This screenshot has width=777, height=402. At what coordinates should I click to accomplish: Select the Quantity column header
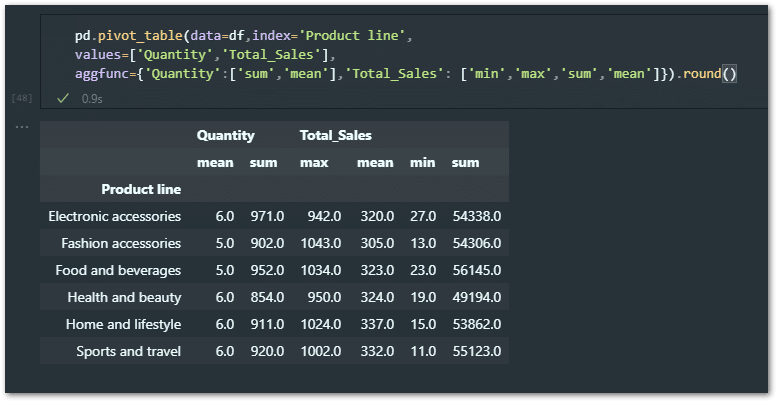click(x=225, y=135)
